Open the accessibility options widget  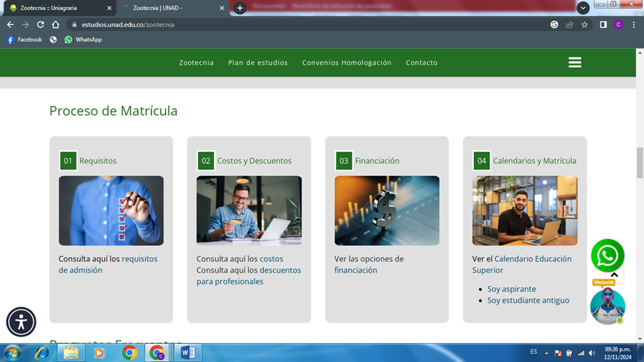(21, 322)
